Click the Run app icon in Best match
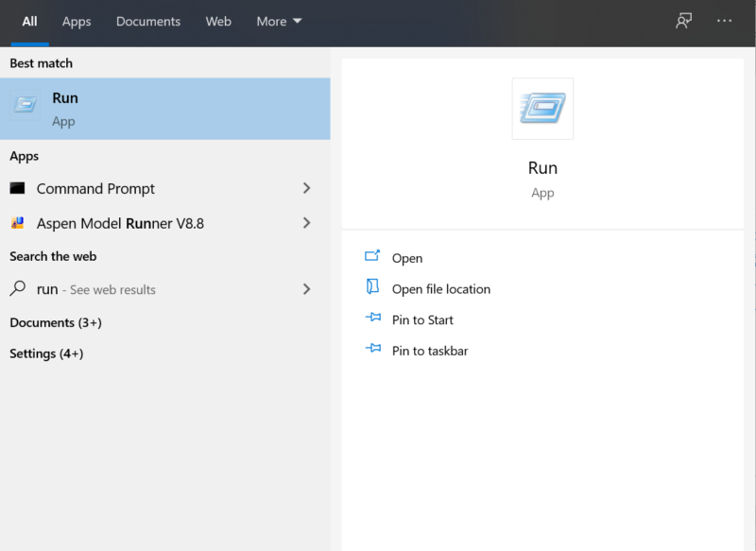The height and width of the screenshot is (551, 756). pyautogui.click(x=26, y=106)
